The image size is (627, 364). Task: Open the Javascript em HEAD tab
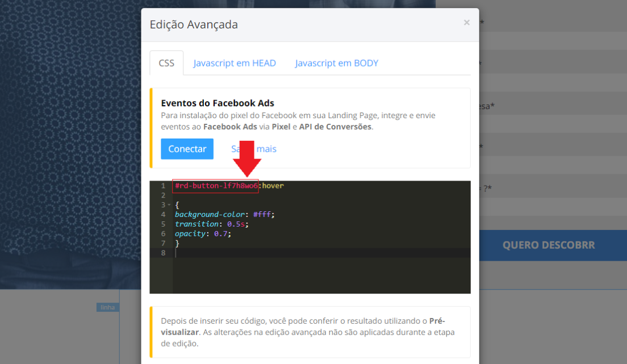pos(235,63)
